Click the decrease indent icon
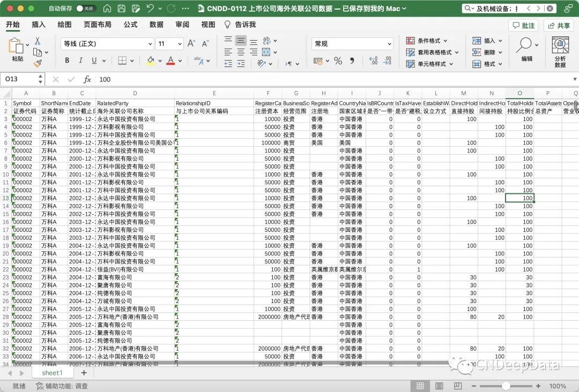 point(228,64)
